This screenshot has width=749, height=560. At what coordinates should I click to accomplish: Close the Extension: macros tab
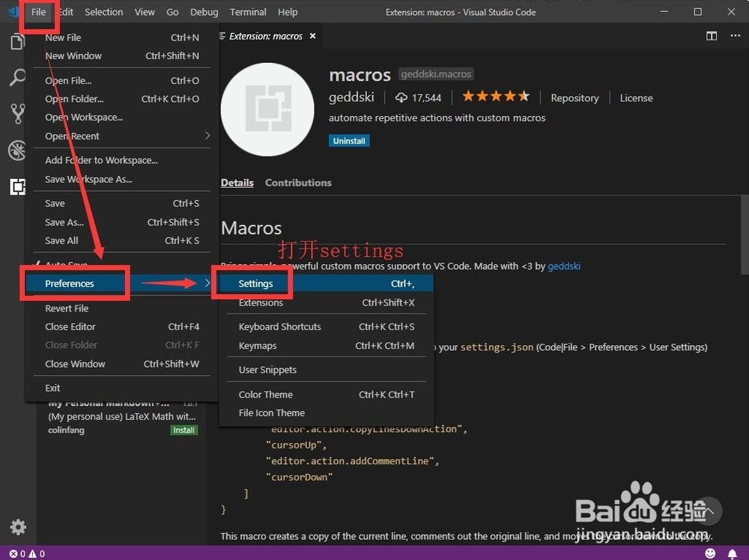coord(312,36)
